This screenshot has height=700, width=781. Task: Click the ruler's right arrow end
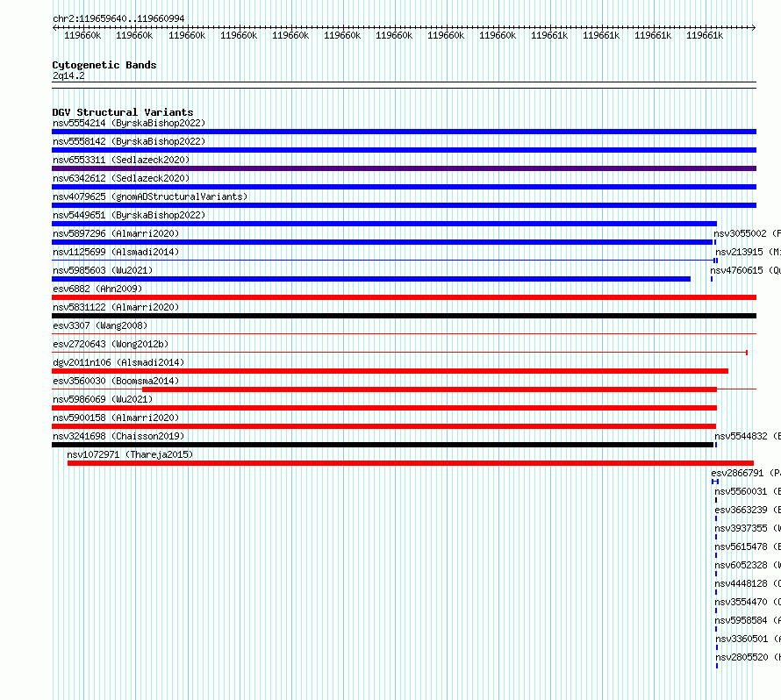(x=754, y=28)
